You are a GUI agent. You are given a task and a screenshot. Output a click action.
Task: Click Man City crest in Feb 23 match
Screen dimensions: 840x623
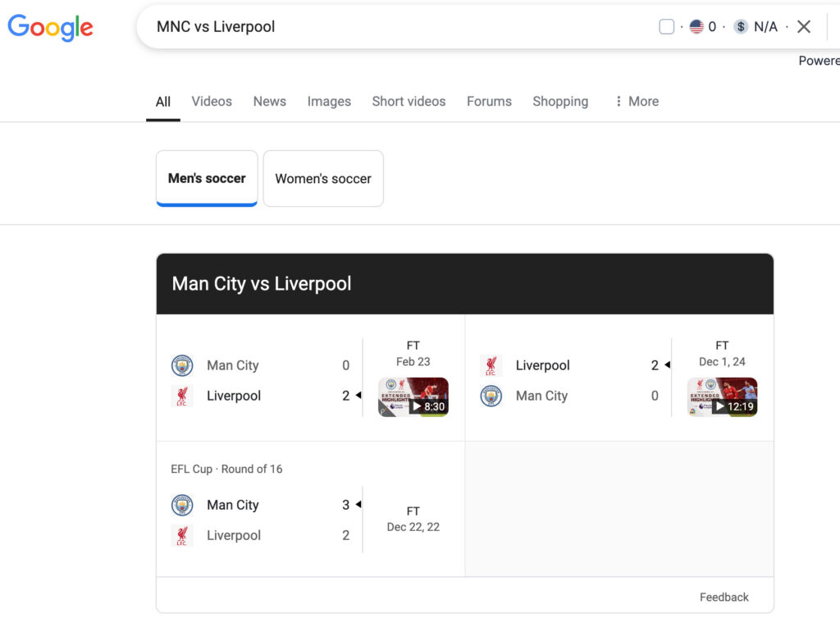[182, 365]
